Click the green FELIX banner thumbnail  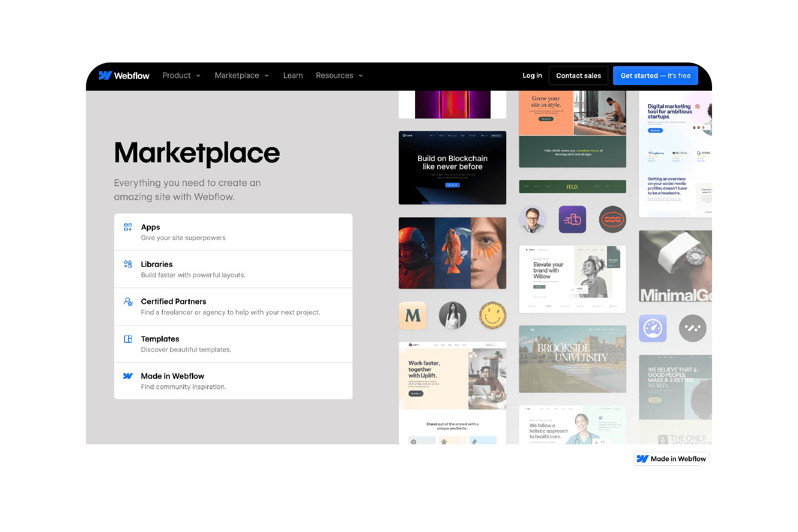click(x=573, y=187)
